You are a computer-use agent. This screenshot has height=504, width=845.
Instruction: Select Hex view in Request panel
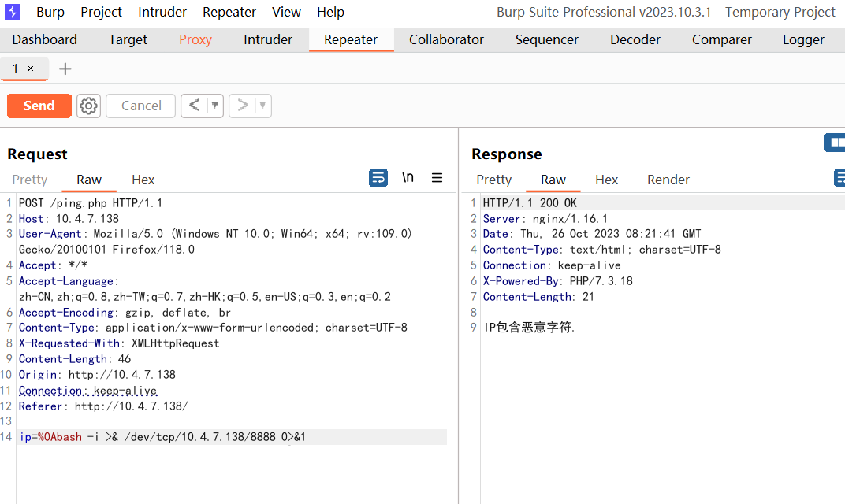point(143,180)
